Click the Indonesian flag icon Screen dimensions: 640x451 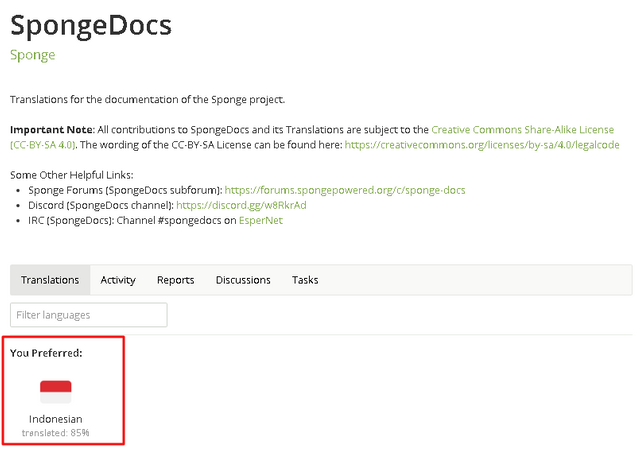pyautogui.click(x=56, y=392)
